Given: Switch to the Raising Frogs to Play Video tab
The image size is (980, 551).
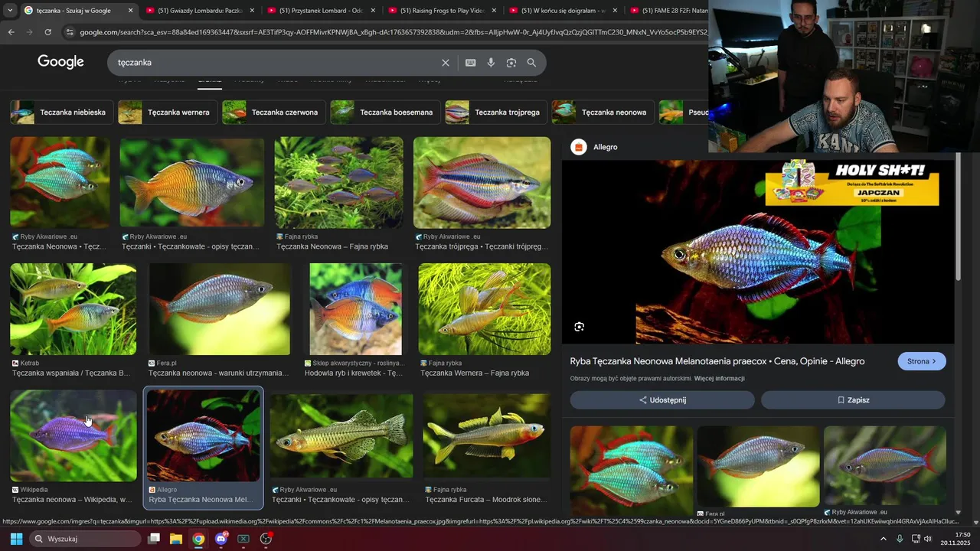Looking at the screenshot, I should coord(442,11).
